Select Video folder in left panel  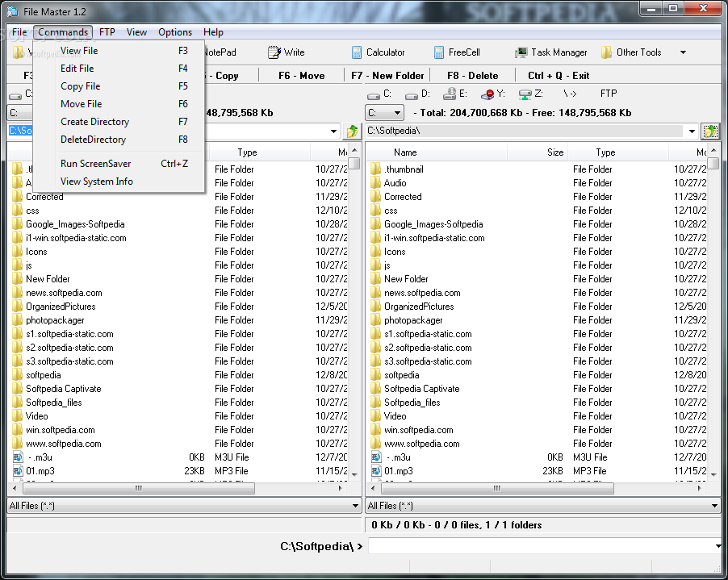36,416
